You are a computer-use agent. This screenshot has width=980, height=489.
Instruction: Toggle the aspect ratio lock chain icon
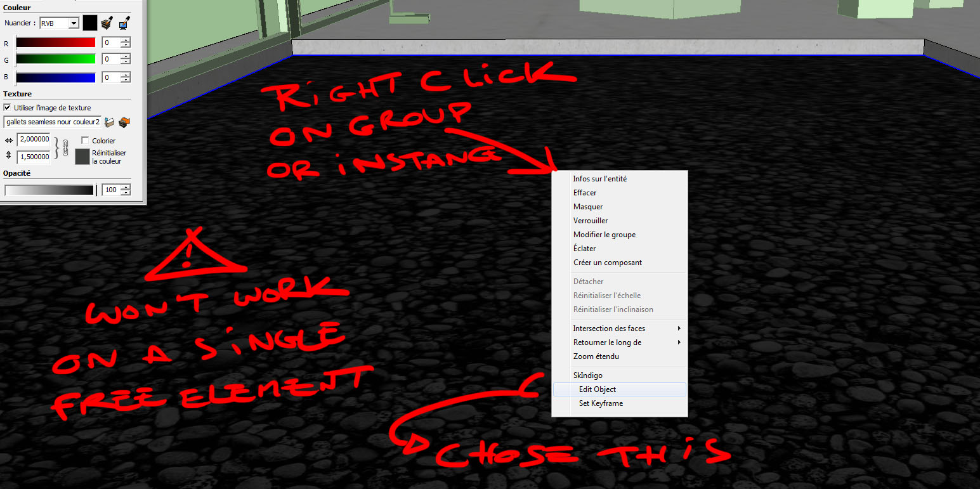coord(65,148)
